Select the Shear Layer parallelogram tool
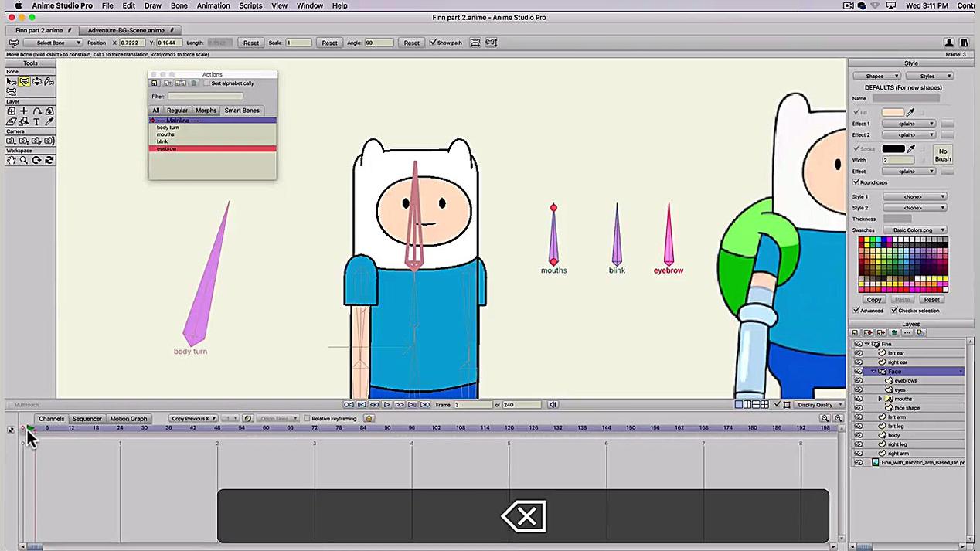 pyautogui.click(x=12, y=121)
